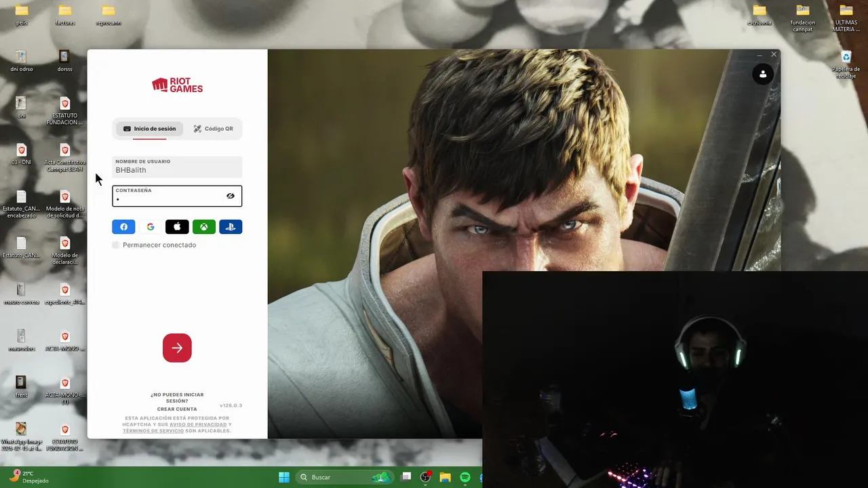Select Estatuto_CAN encabezado desktop file
The height and width of the screenshot is (488, 868).
pos(22,205)
